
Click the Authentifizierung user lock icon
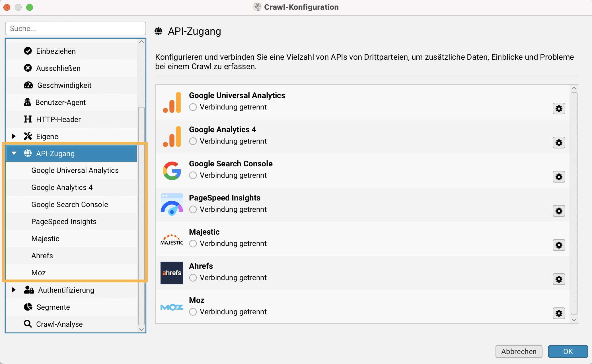tap(29, 290)
